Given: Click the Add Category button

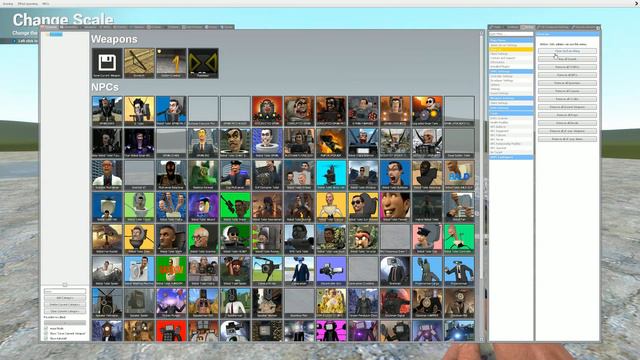Looking at the screenshot, I should click(65, 298).
